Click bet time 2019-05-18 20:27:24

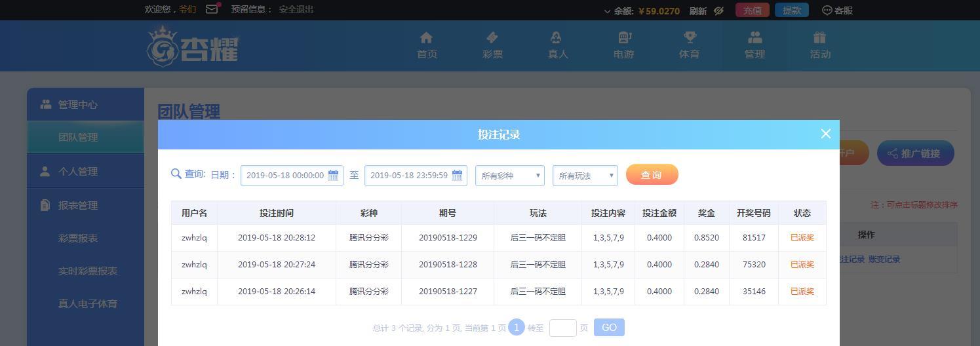277,265
